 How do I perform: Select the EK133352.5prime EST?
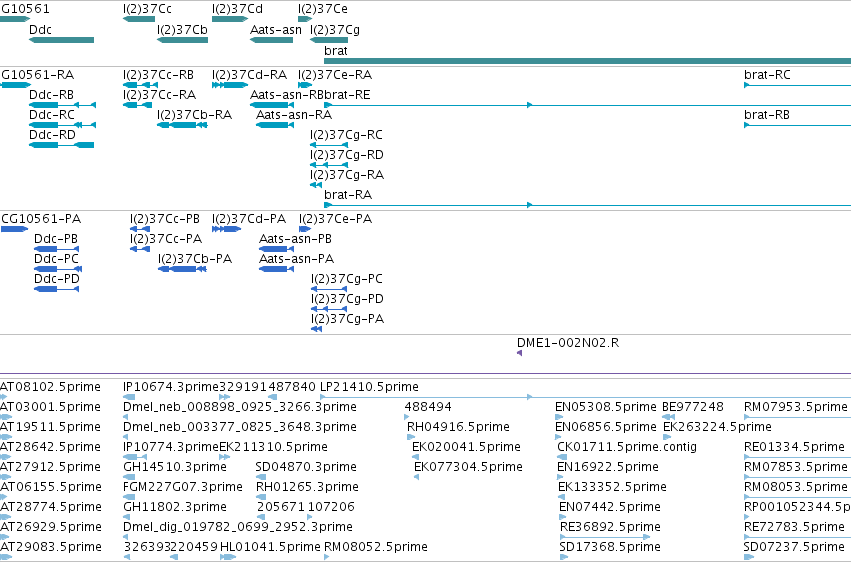click(x=563, y=497)
